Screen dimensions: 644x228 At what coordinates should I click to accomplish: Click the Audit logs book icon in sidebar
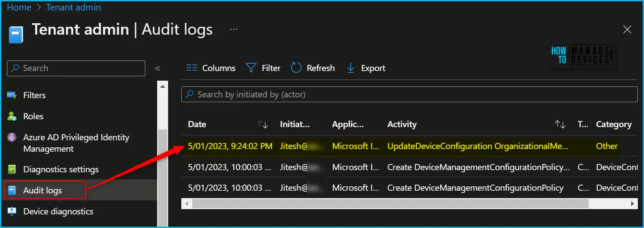coord(12,190)
